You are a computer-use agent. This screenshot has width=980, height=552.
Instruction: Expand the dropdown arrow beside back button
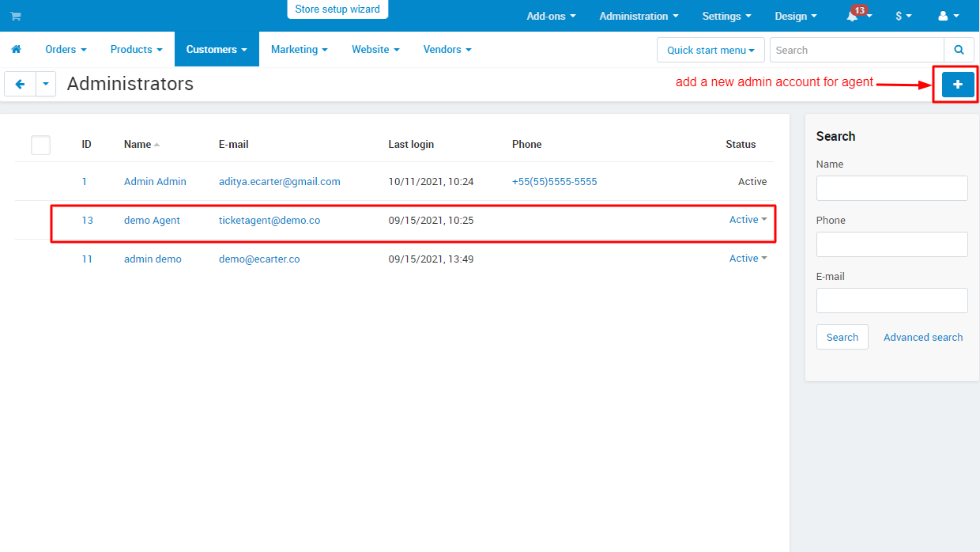pos(46,84)
